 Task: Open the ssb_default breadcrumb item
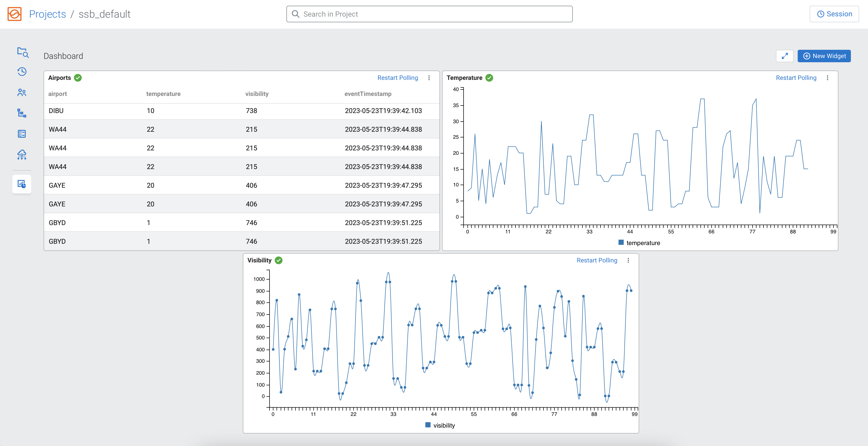coord(104,14)
